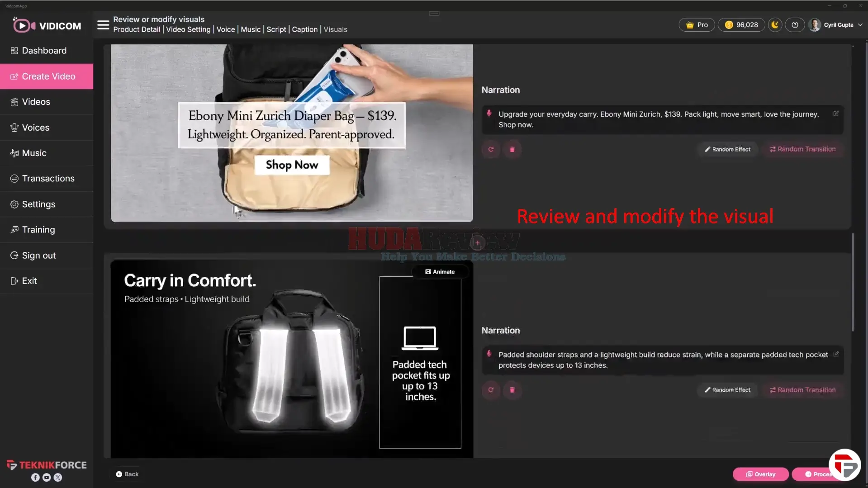The image size is (868, 488).
Task: Regenerate the Ebony Mini Zurich scene
Action: pos(491,149)
